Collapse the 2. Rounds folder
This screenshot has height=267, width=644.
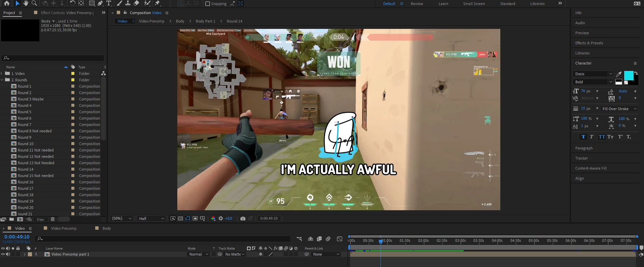point(2,80)
